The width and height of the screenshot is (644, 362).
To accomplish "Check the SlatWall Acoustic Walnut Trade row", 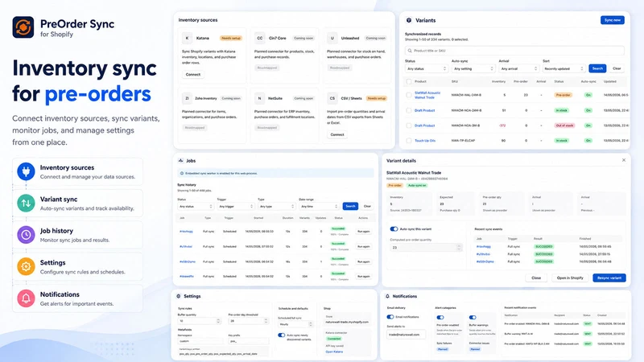I will click(x=409, y=95).
